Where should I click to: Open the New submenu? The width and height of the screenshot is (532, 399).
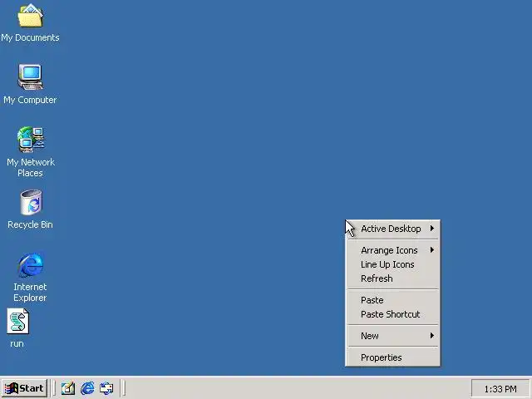(393, 336)
